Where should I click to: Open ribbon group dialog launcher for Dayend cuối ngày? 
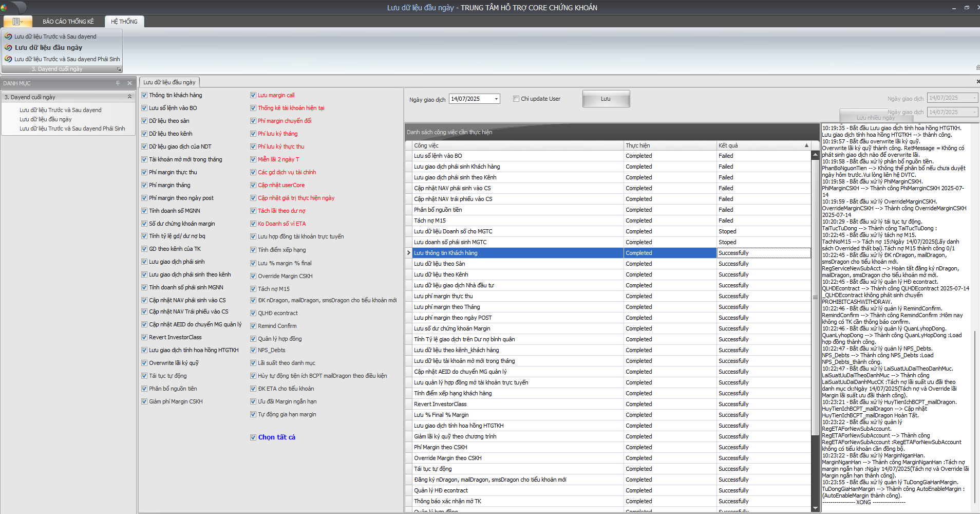[119, 69]
